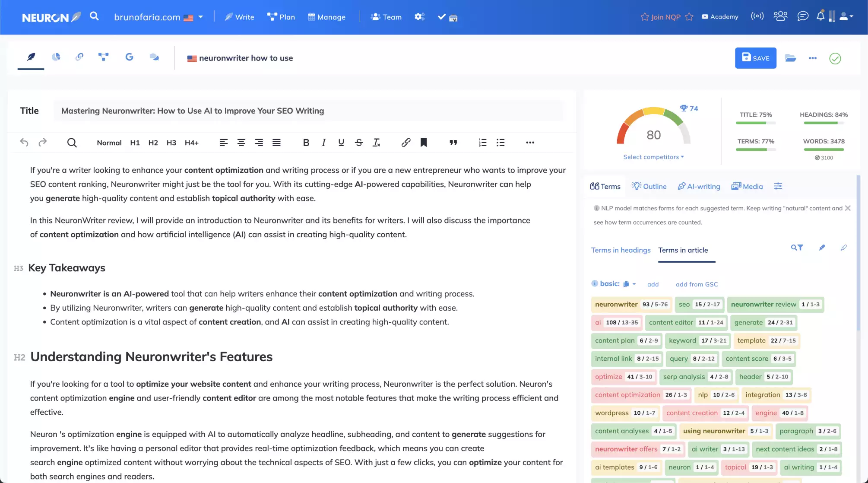Clear text formatting
Viewport: 868px width, 483px height.
coord(377,143)
